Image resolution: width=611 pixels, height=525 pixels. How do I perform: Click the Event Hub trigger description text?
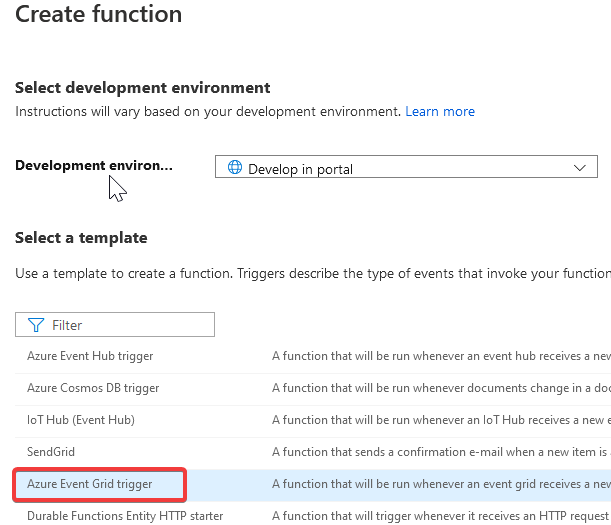(x=441, y=356)
